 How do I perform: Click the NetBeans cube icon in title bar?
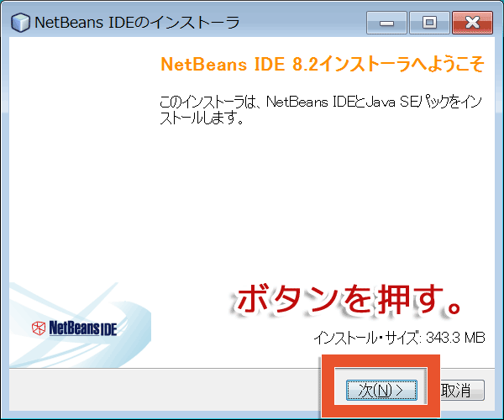tap(20, 23)
